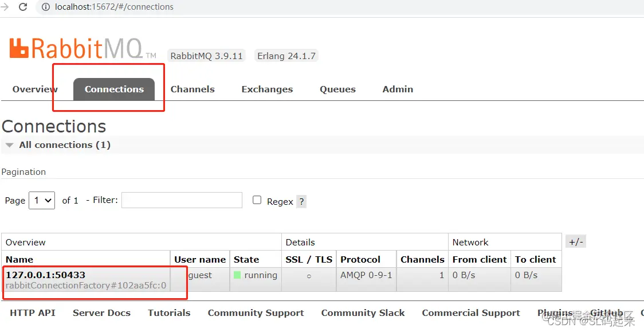644x332 pixels.
Task: Open connection 127.0.0.1:50433
Action: [45, 275]
